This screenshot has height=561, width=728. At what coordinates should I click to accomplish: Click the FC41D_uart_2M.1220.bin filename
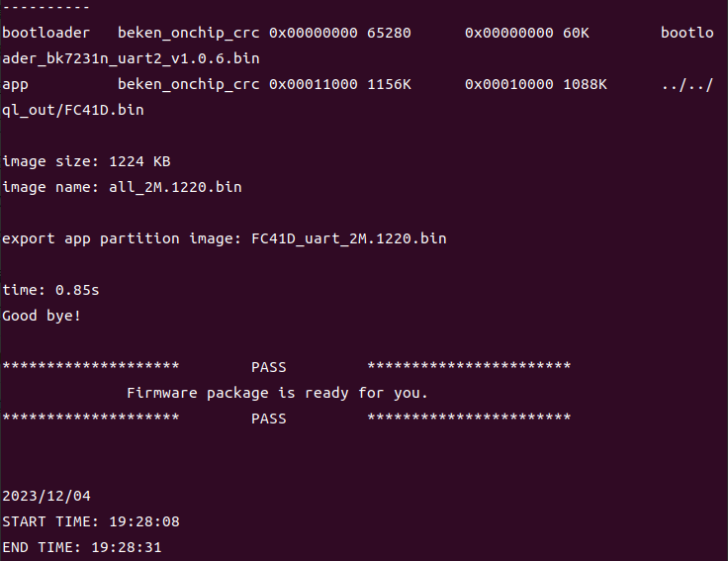pos(348,238)
